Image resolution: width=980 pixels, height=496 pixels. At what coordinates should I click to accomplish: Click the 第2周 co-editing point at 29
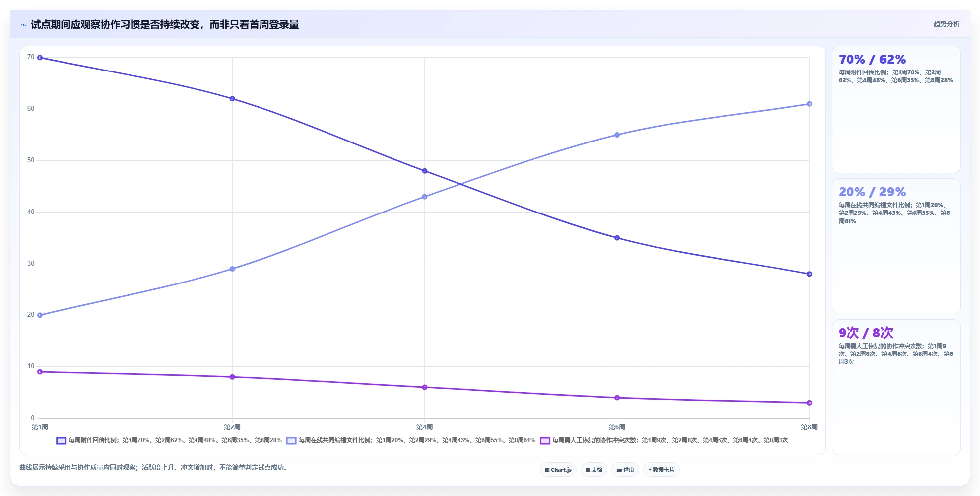[x=232, y=269]
